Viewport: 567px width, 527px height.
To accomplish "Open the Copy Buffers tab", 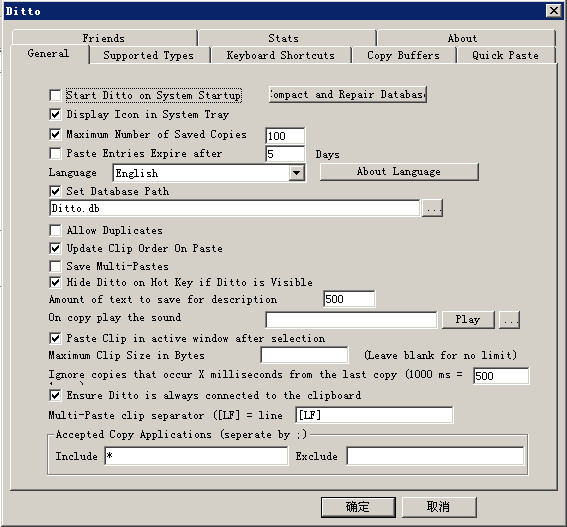I will pos(404,55).
